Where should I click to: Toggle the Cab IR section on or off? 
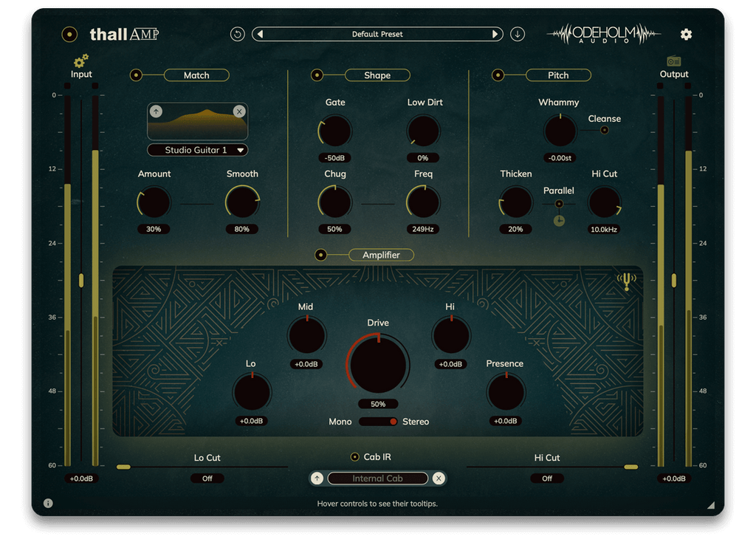(355, 456)
